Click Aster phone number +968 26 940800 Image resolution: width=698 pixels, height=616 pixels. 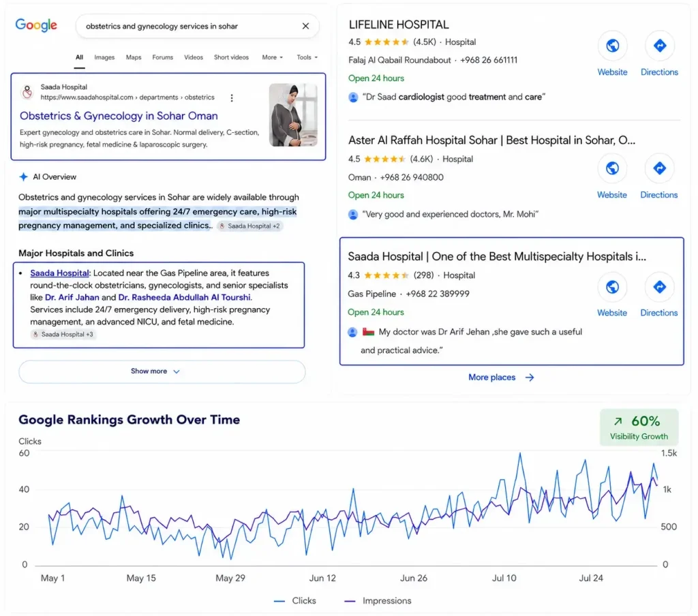(411, 178)
